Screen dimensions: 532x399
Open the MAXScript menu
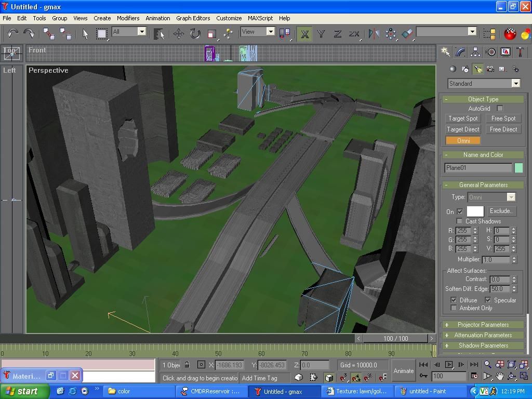click(260, 18)
